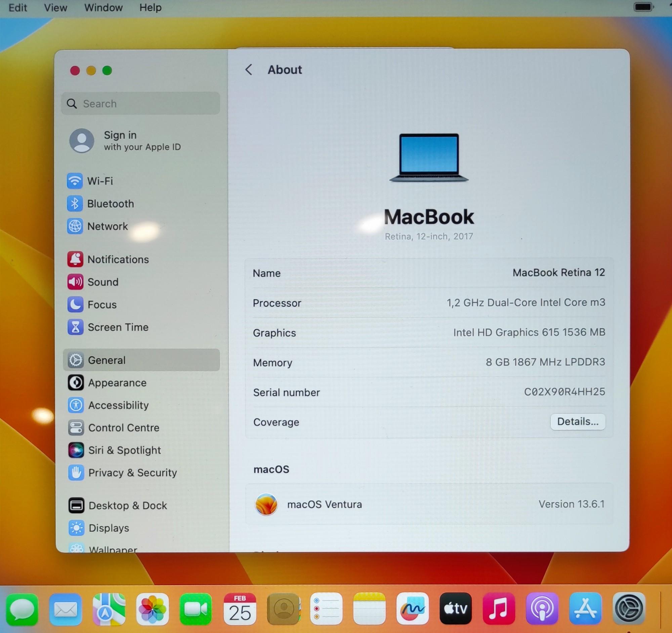Click the MacBook laptop image

pos(429,158)
